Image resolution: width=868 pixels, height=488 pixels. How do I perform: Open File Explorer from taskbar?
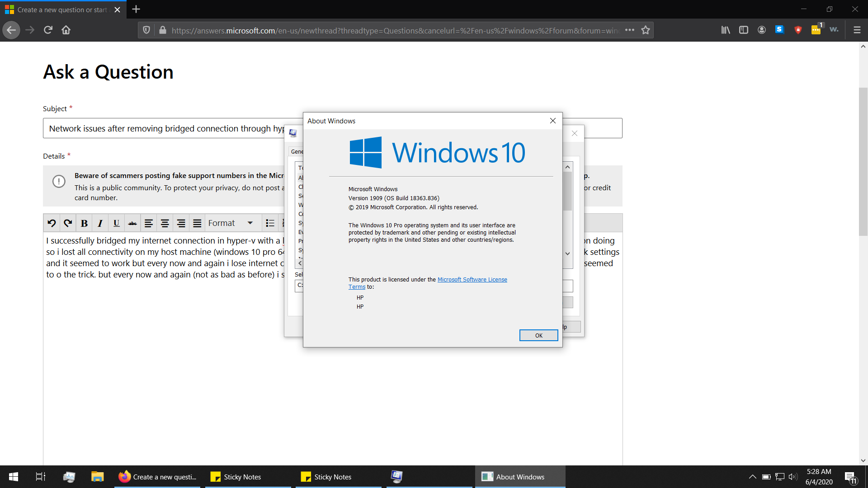(x=98, y=477)
